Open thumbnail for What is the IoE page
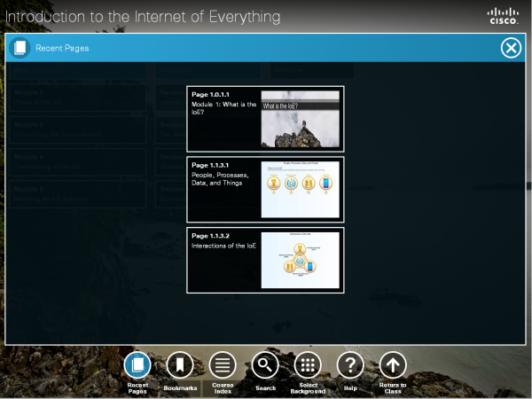This screenshot has height=399, width=532. pyautogui.click(x=301, y=118)
